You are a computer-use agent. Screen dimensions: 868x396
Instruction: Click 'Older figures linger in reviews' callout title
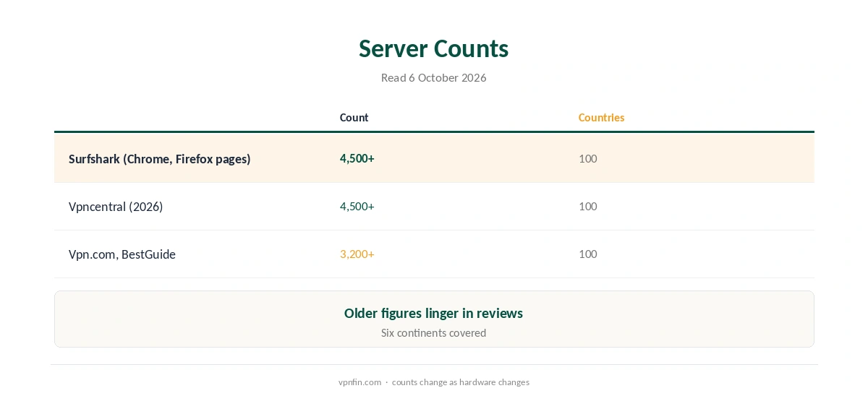(433, 313)
